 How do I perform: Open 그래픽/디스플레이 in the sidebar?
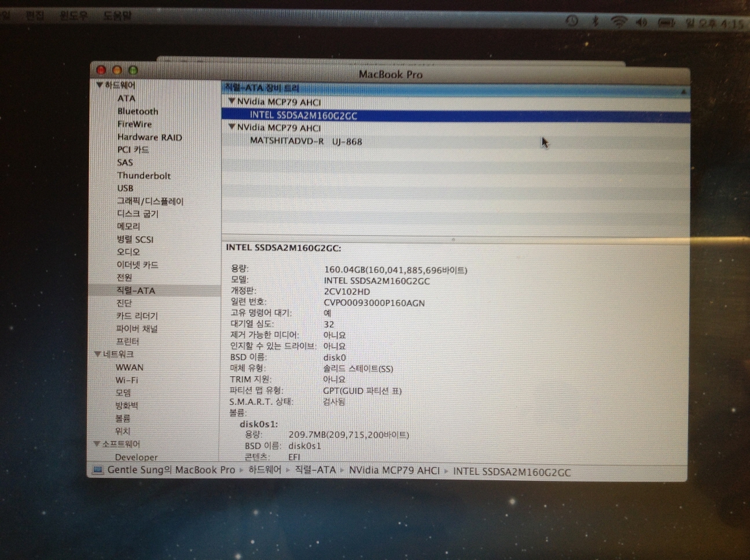(150, 201)
